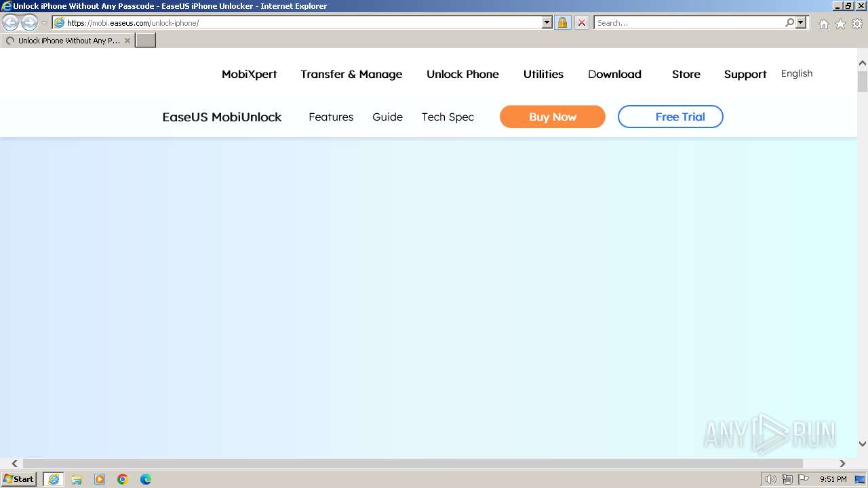Jump to the Guide section

[387, 117]
